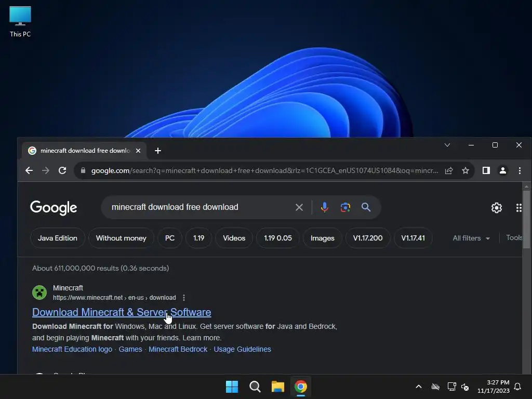The height and width of the screenshot is (399, 532).
Task: Select the V1.17.200 chip
Action: tap(368, 238)
